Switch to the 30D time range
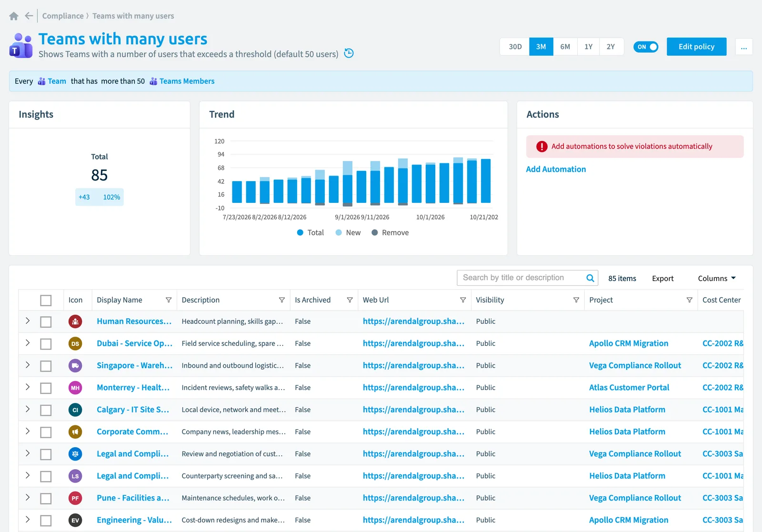762x532 pixels. (x=515, y=47)
